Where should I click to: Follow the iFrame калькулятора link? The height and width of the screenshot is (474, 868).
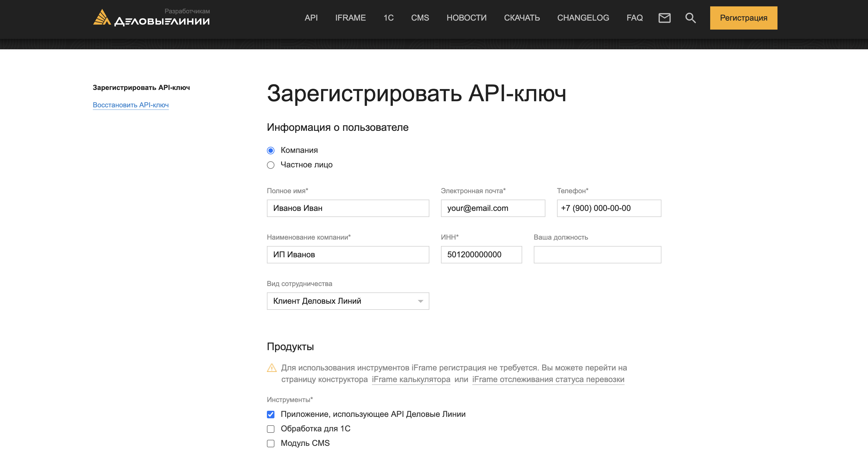click(x=411, y=379)
